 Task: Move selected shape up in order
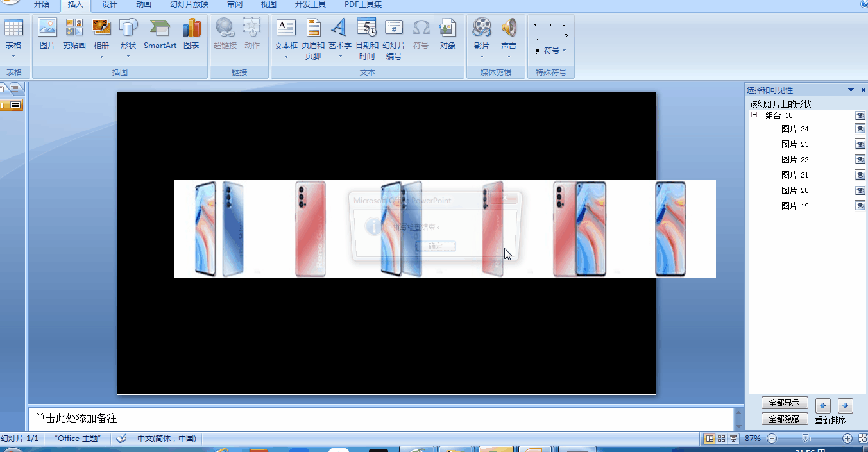(823, 405)
